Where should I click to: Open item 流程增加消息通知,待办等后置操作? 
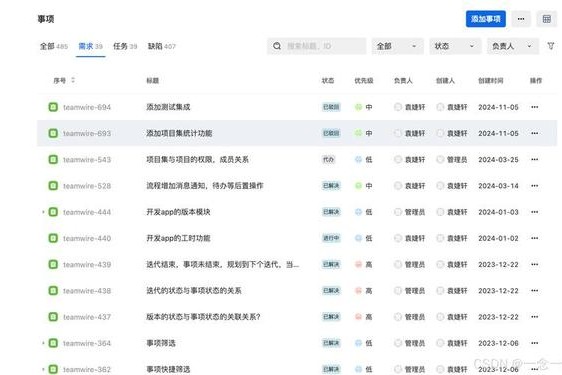tap(205, 186)
